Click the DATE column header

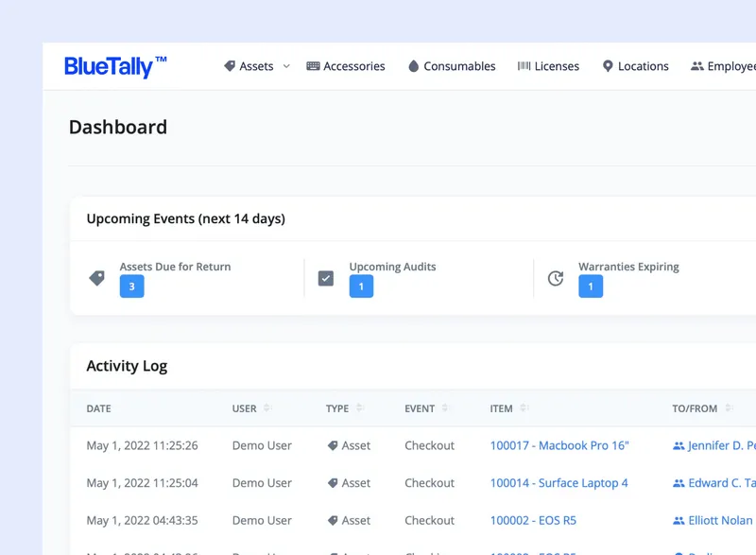point(99,408)
